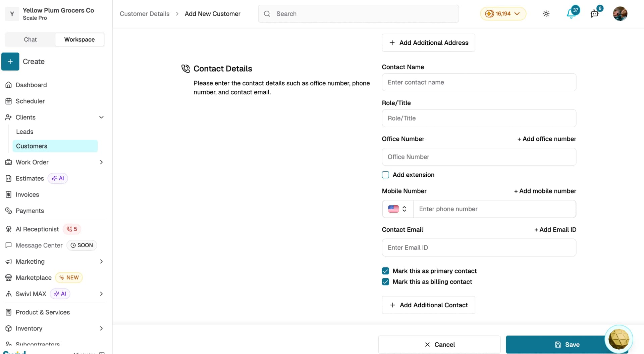644x354 pixels.
Task: Go to Customer Details breadcrumb
Action: pyautogui.click(x=145, y=14)
